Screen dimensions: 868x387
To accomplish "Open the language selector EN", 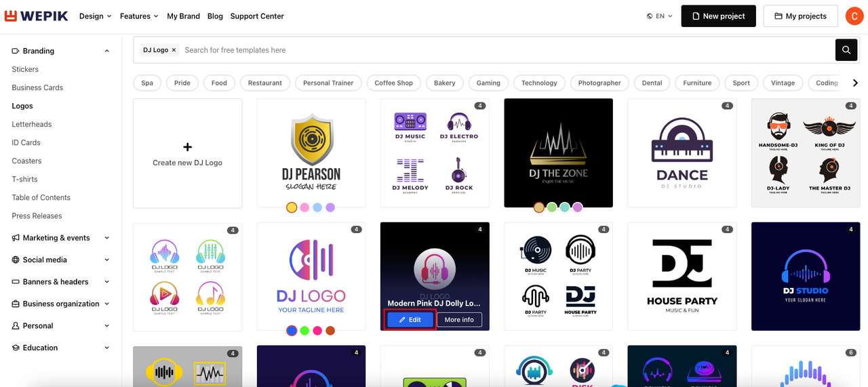I will pos(660,16).
